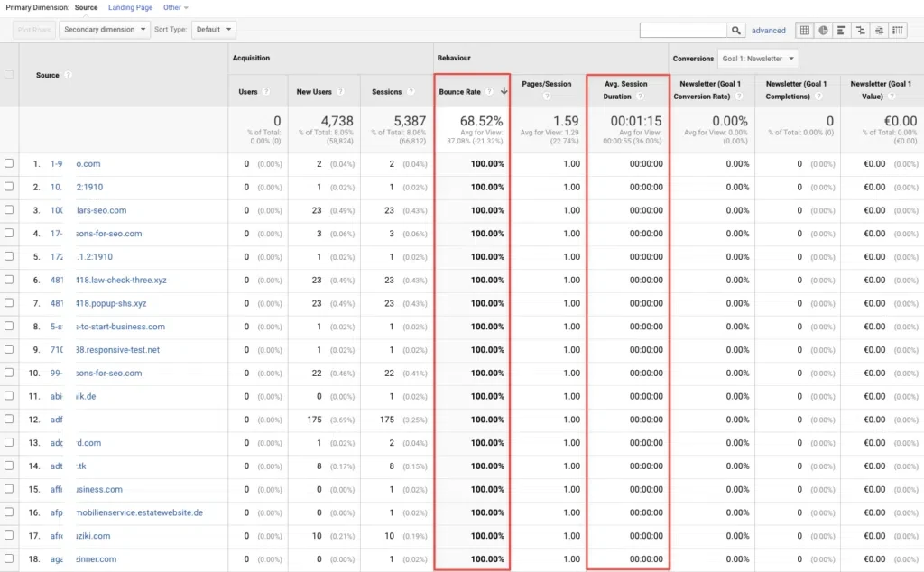The image size is (924, 572).
Task: Check the checkbox for row 1
Action: click(x=9, y=163)
